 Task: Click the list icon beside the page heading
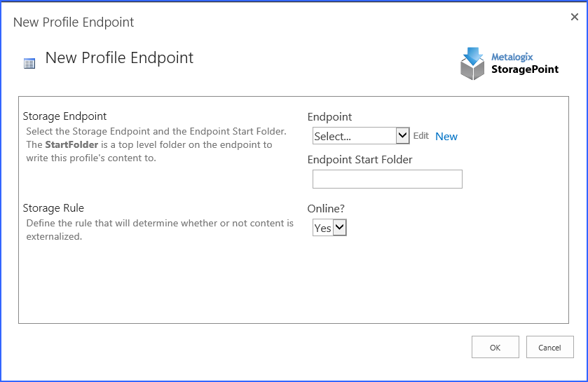[x=29, y=64]
